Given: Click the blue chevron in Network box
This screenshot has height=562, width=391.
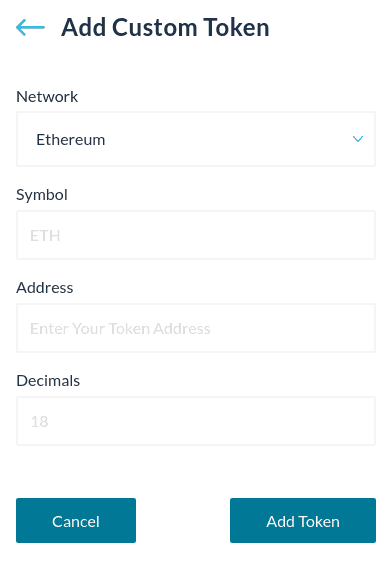Looking at the screenshot, I should click(358, 139).
